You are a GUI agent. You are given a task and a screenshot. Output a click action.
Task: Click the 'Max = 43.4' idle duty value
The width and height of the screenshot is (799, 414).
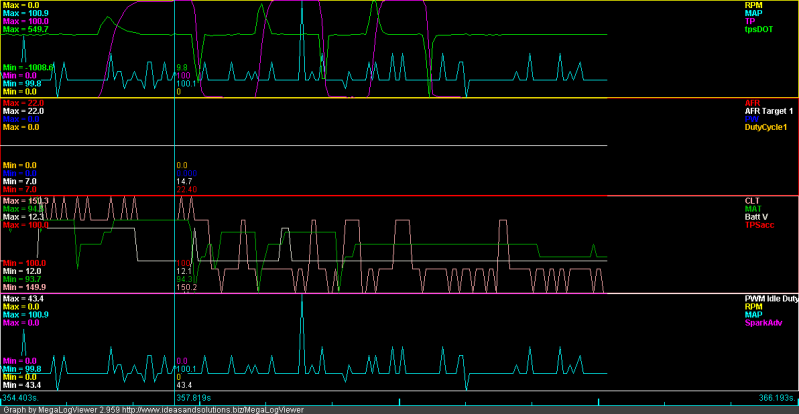click(22, 299)
